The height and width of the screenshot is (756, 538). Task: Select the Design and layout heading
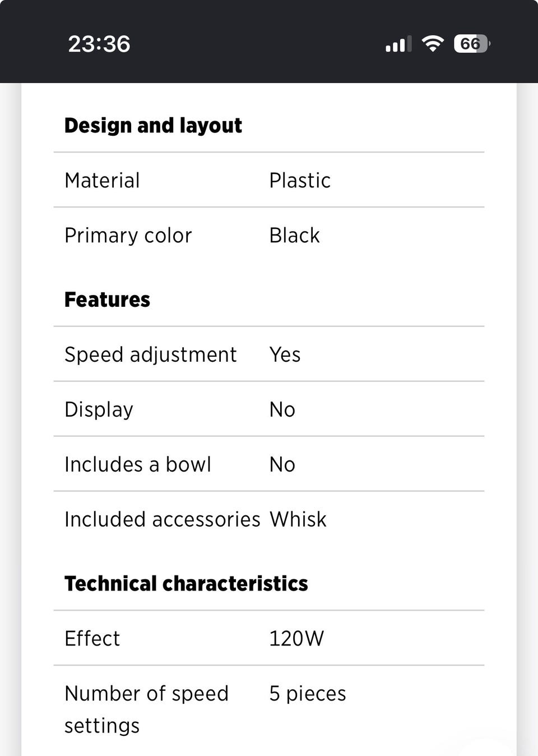(153, 126)
